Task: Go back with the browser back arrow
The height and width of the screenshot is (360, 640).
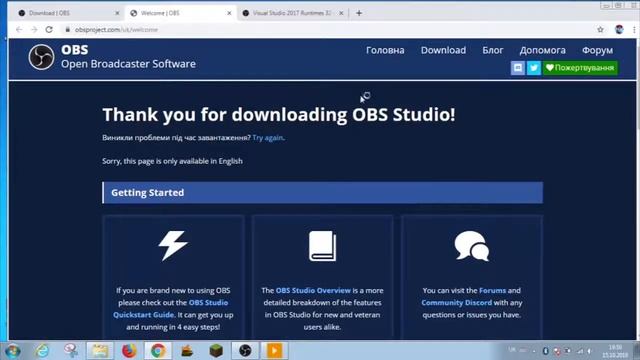Action: pyautogui.click(x=19, y=29)
